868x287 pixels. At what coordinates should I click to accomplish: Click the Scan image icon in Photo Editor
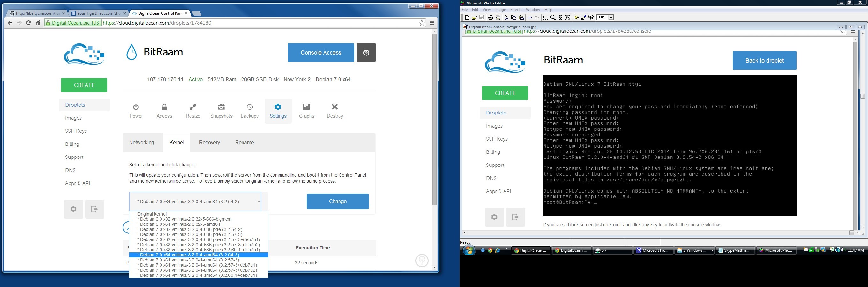(x=498, y=18)
